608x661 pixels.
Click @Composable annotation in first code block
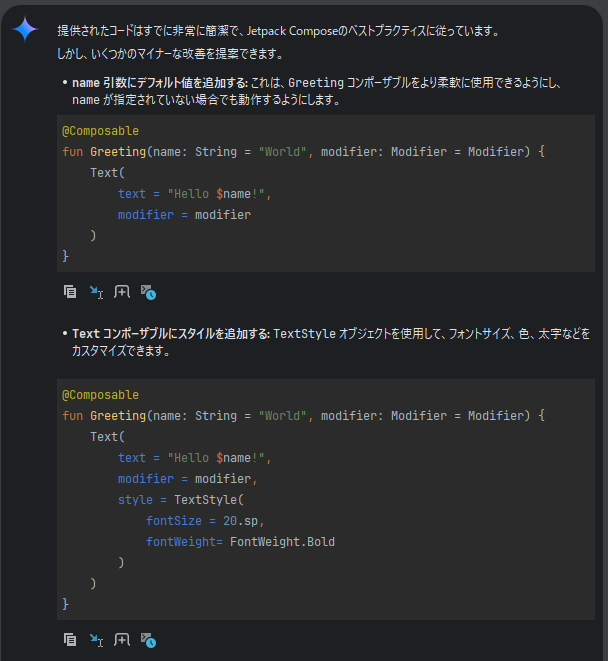pos(100,131)
